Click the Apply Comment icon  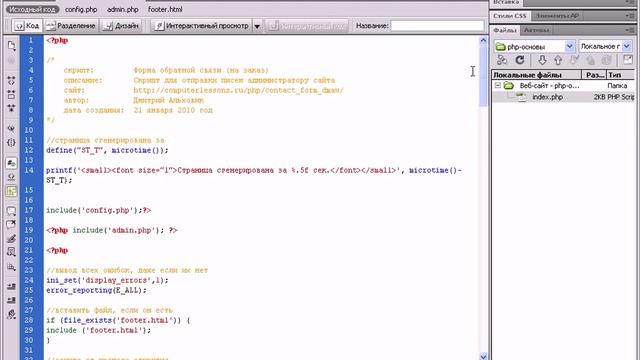[11, 211]
